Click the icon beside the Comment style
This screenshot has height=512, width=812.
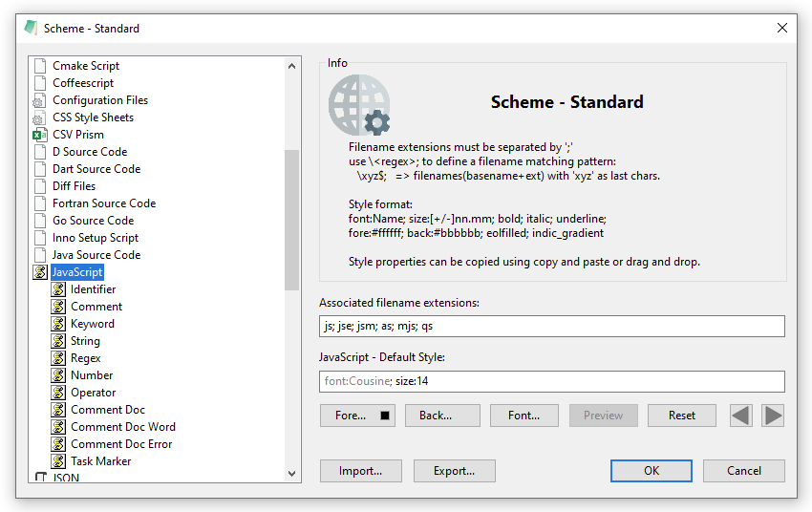[58, 307]
